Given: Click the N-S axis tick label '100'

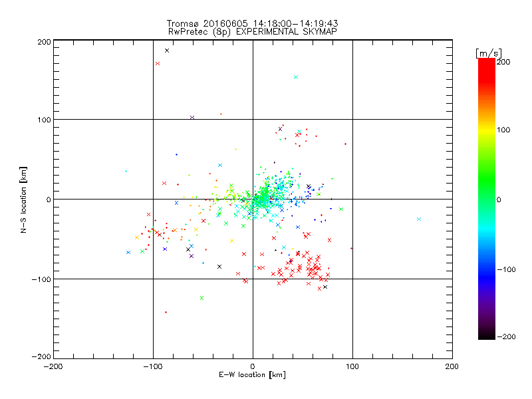Looking at the screenshot, I should pyautogui.click(x=44, y=120).
